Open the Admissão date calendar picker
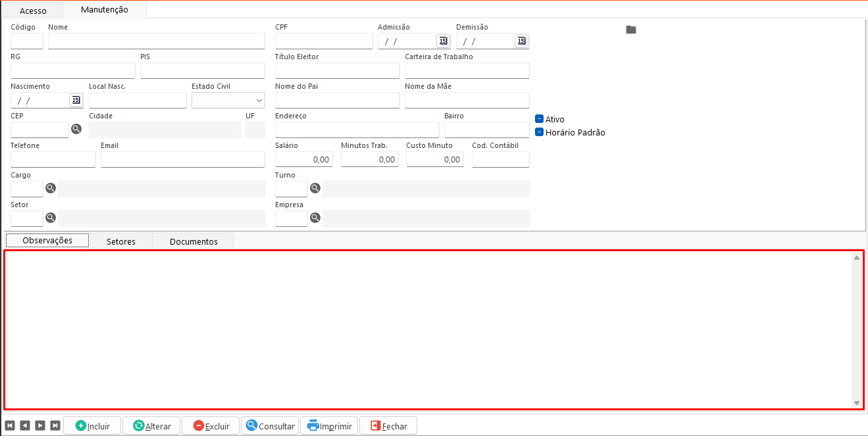The image size is (868, 436). pos(443,41)
